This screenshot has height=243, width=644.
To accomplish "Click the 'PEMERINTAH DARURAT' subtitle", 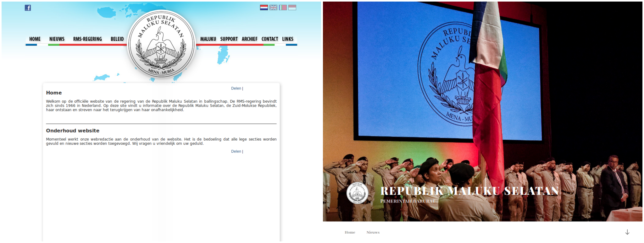I will coord(408,201).
